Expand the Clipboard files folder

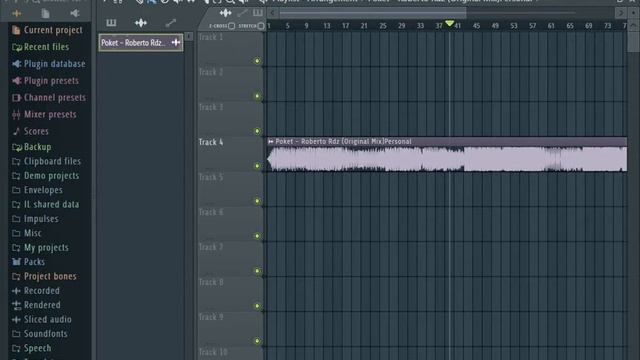46,161
